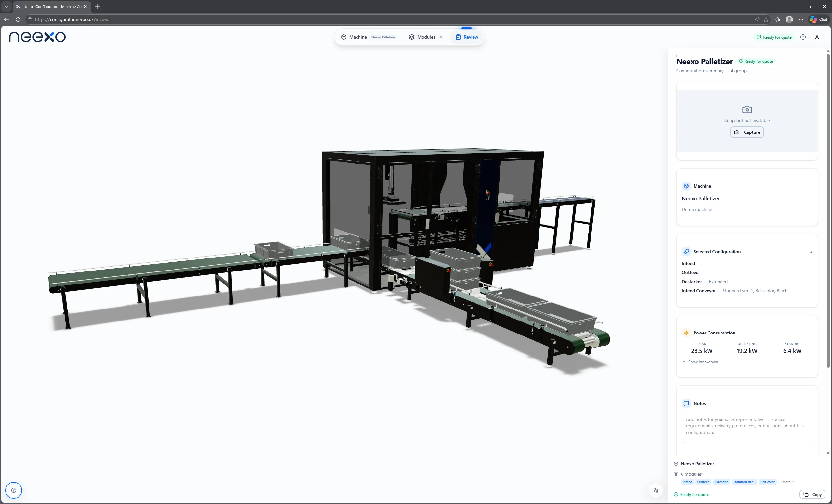Image resolution: width=832 pixels, height=504 pixels.
Task: Click the Outfeed tag chip
Action: [703, 482]
